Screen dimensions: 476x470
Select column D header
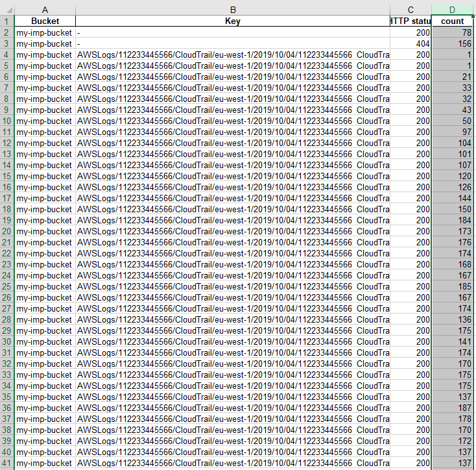click(x=452, y=10)
